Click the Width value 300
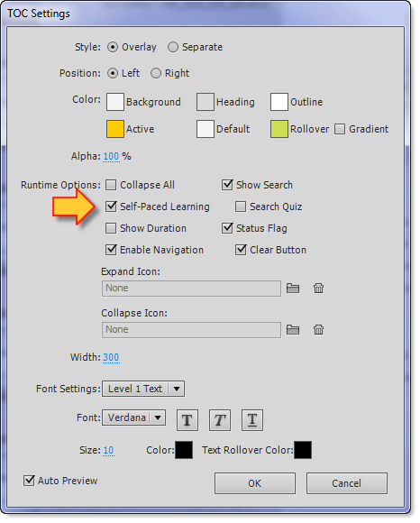This screenshot has width=420, height=523. point(111,357)
